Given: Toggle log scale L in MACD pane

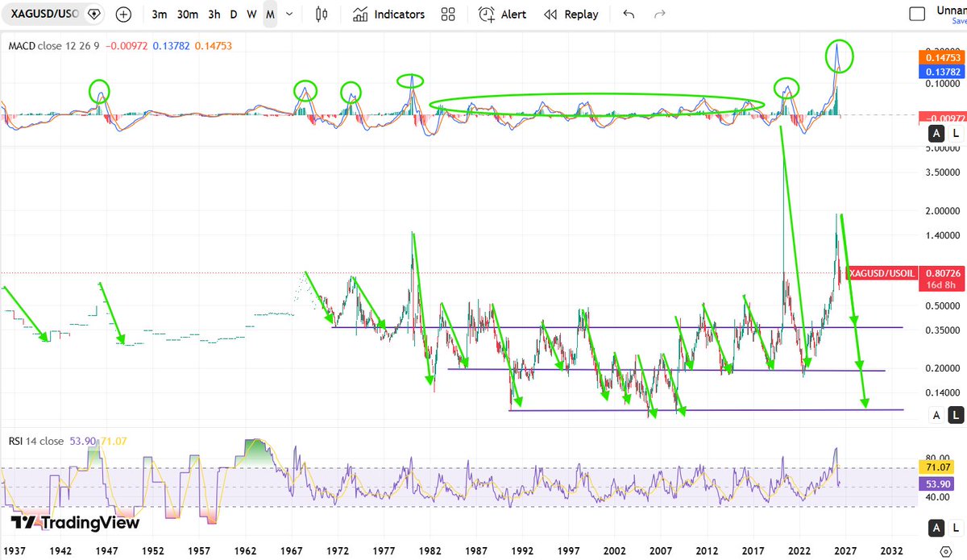Looking at the screenshot, I should 956,134.
